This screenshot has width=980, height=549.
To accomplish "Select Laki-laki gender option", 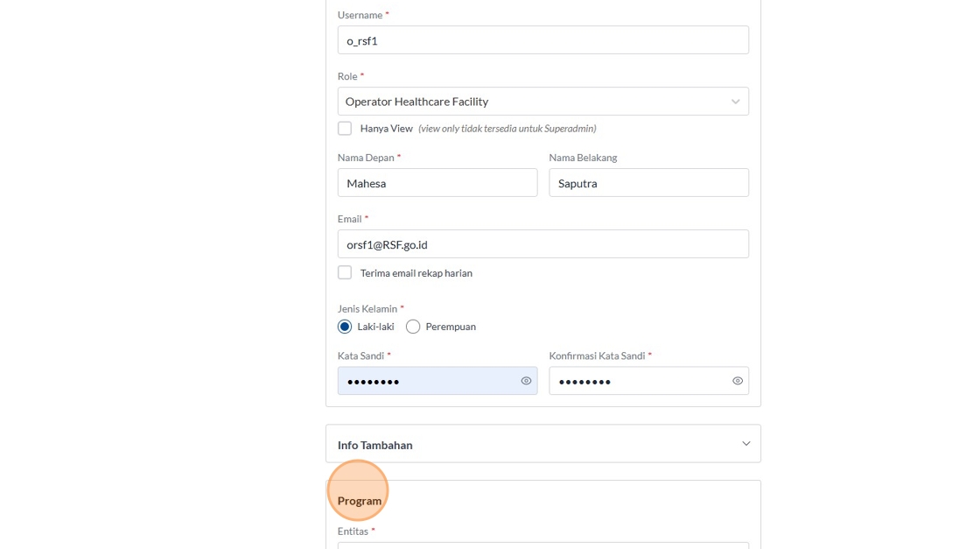I will (345, 327).
